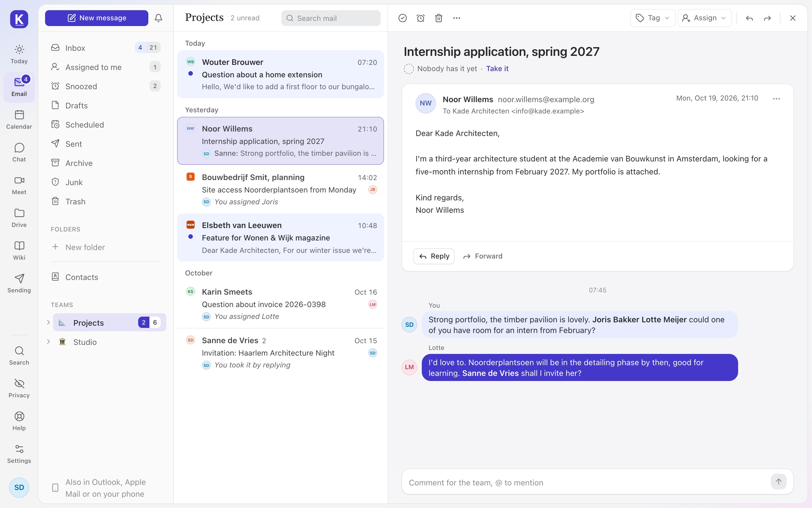The image size is (812, 508).
Task: Create a New folder
Action: [x=105, y=247]
